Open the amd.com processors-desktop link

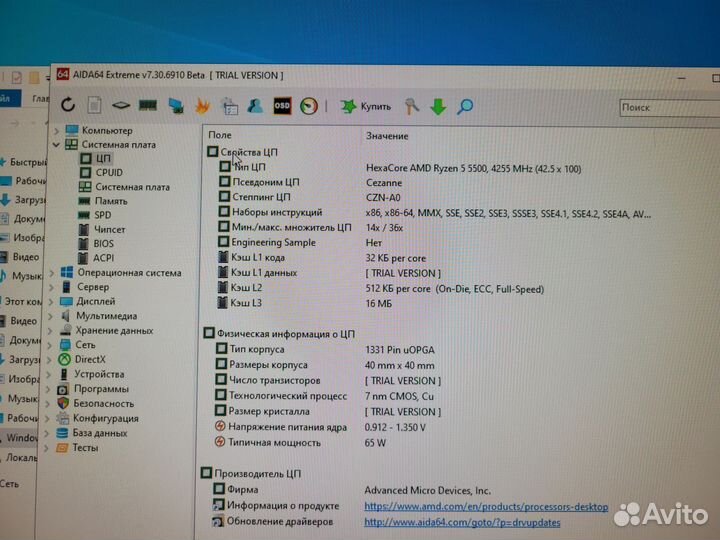coord(486,507)
